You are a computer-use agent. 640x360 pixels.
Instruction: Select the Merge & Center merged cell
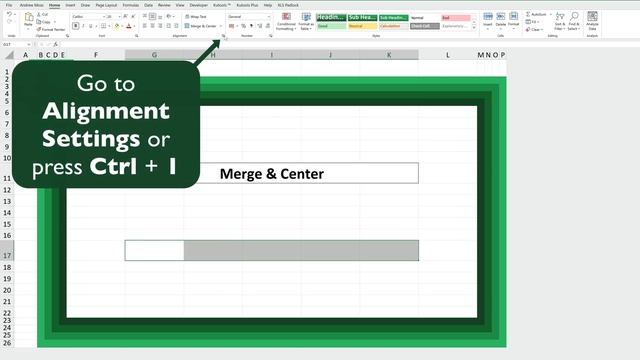[271, 173]
